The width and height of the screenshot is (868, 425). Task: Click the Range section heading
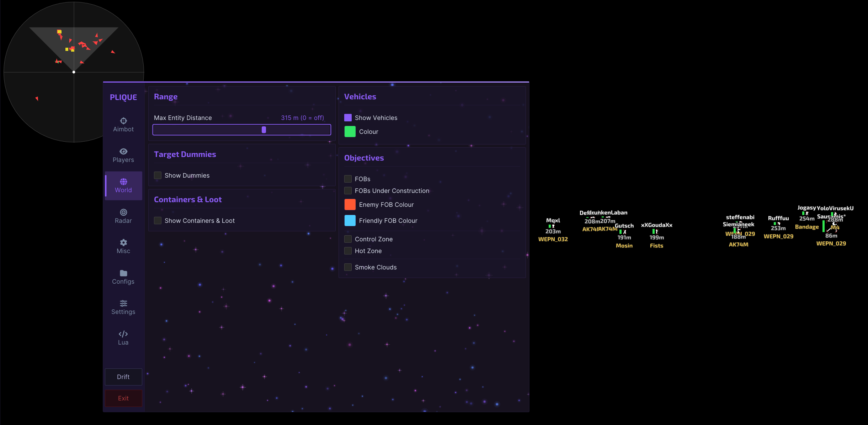pyautogui.click(x=166, y=97)
